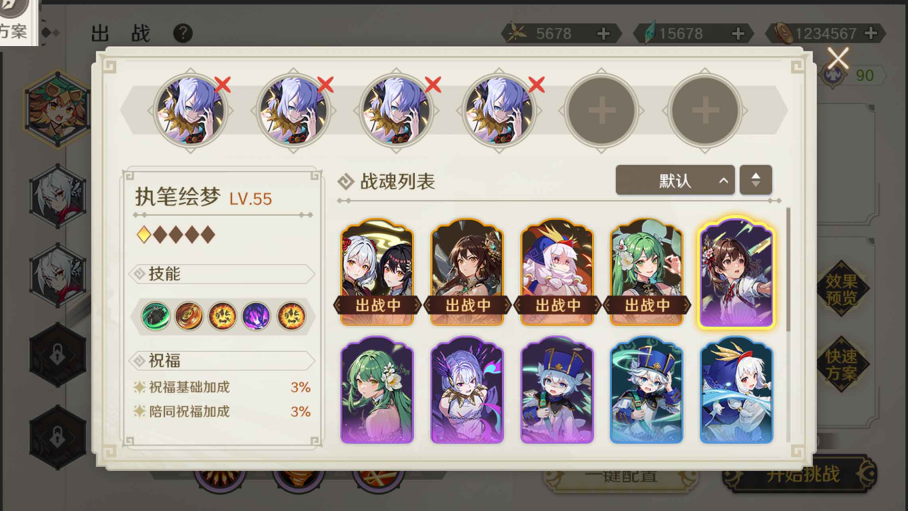This screenshot has width=908, height=511.
Task: Select the purple claw skill icon
Action: pyautogui.click(x=256, y=316)
